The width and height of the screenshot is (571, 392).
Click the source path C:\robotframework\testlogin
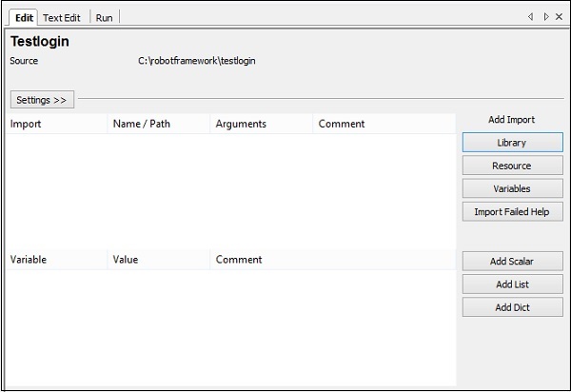point(197,61)
